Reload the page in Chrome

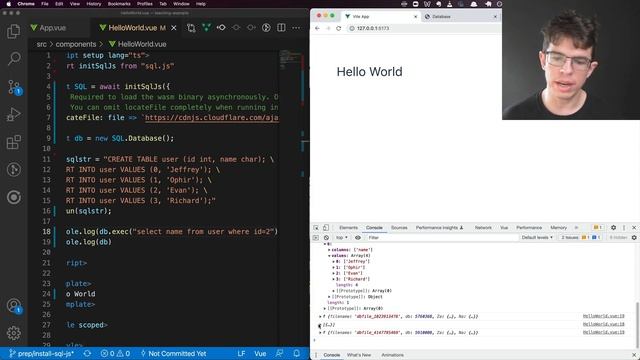pos(338,28)
